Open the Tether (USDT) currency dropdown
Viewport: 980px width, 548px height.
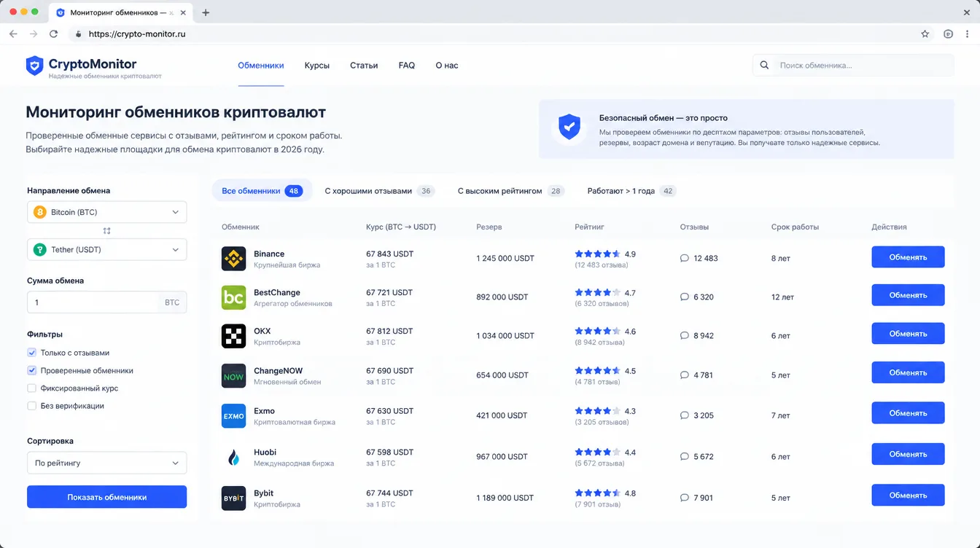pyautogui.click(x=107, y=249)
